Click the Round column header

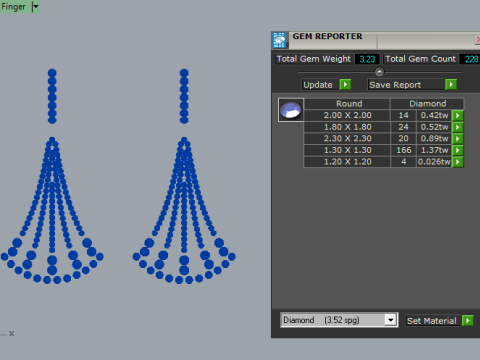347,104
